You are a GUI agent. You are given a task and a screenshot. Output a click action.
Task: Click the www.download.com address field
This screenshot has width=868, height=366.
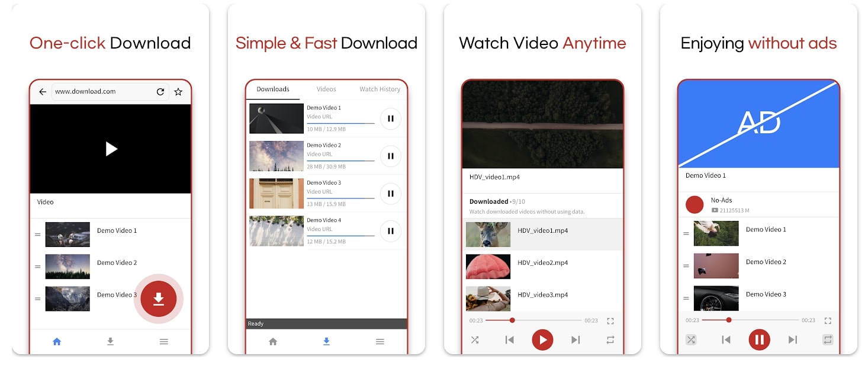(101, 92)
